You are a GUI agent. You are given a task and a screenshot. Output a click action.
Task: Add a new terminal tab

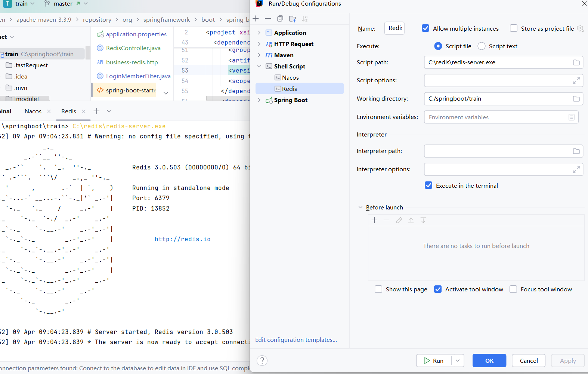[x=96, y=111]
